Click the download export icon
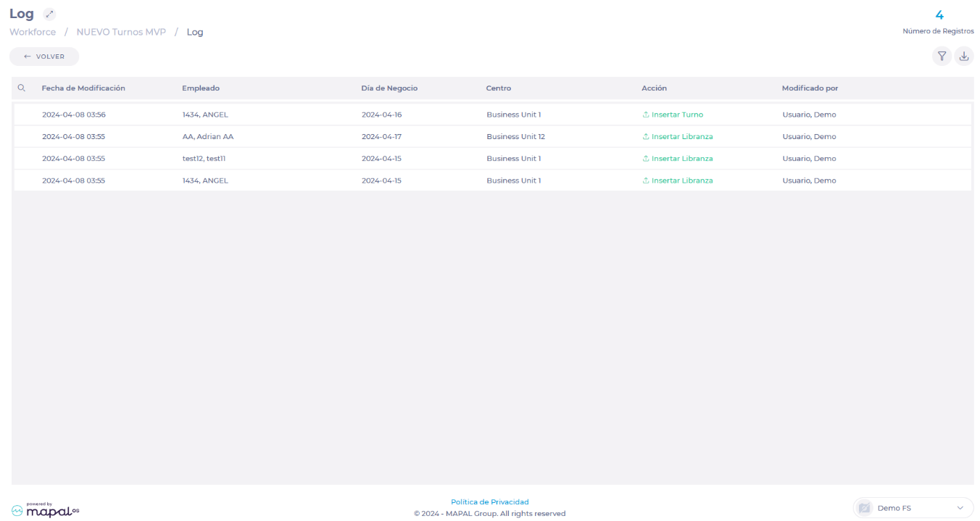 (964, 57)
